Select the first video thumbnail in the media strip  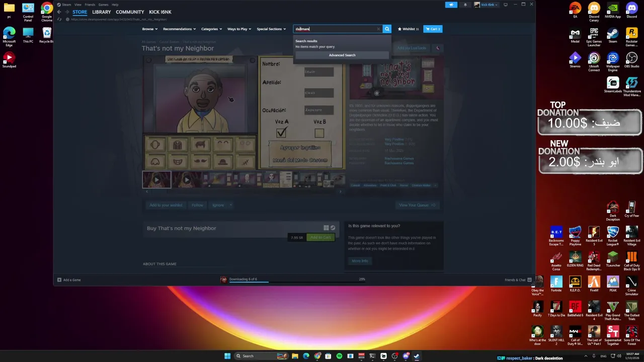coord(156,179)
